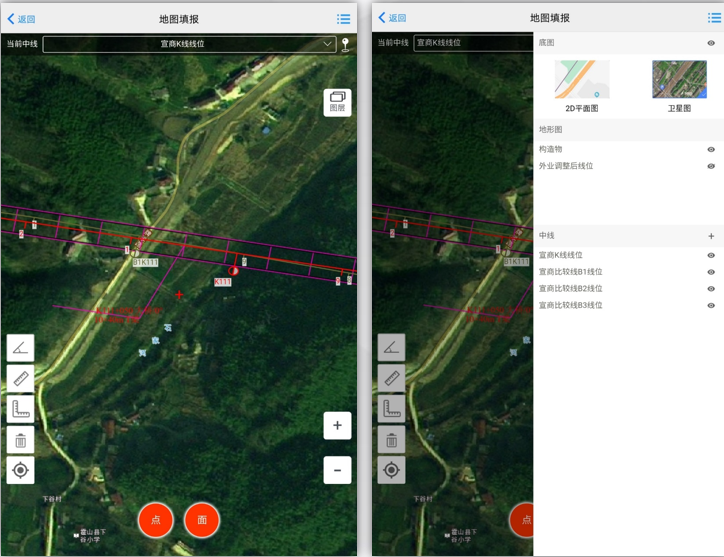
Task: Zoom out with the minus button on the left map
Action: pyautogui.click(x=337, y=470)
